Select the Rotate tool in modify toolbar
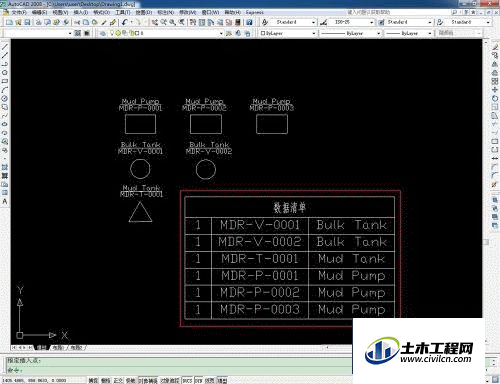The width and height of the screenshot is (500, 384). coord(495,98)
